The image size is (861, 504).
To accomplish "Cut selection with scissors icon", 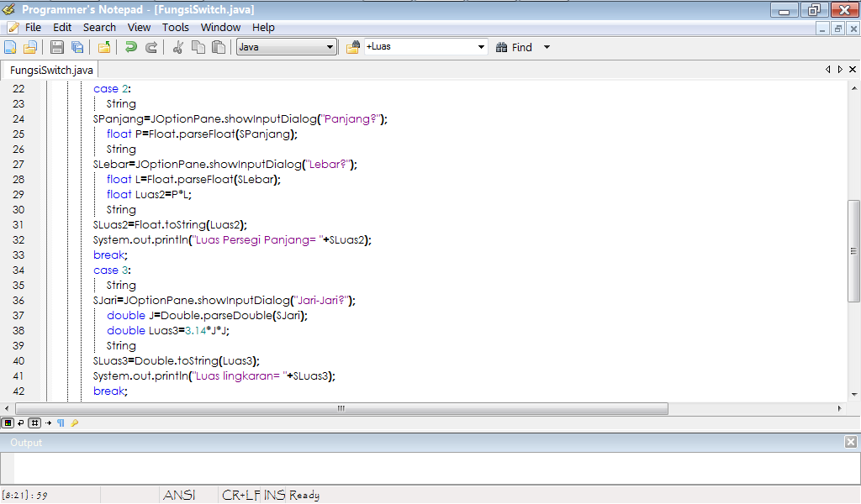I will tap(177, 47).
